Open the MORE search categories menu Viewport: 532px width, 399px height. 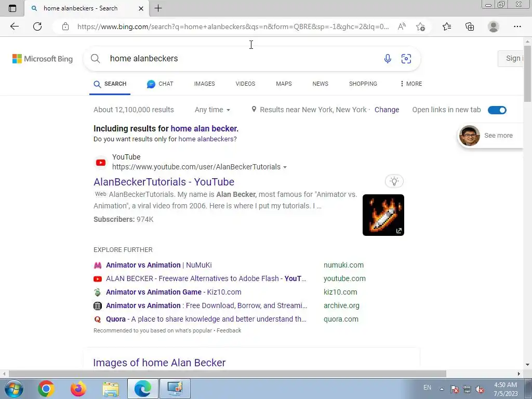[411, 84]
